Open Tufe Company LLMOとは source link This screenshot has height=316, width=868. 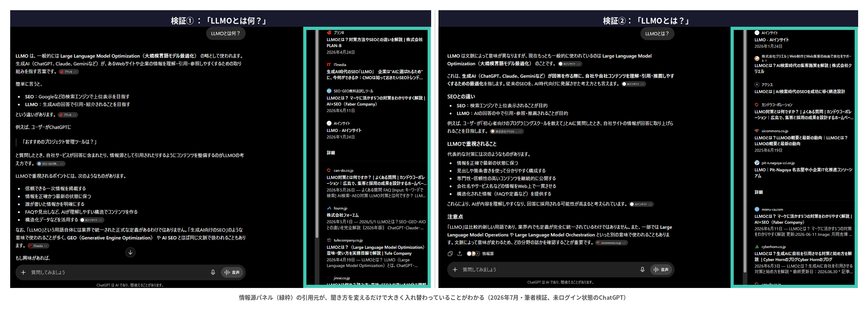click(x=375, y=250)
